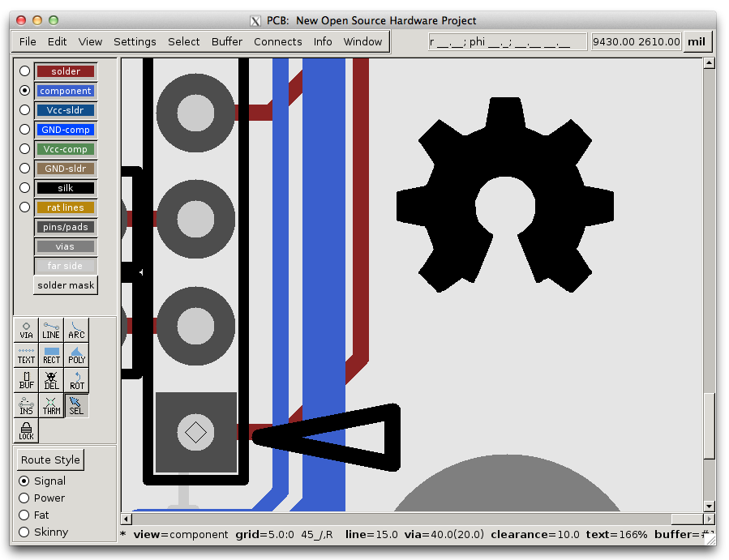Image resolution: width=729 pixels, height=560 pixels.
Task: Toggle the solder mask layer button
Action: (66, 285)
